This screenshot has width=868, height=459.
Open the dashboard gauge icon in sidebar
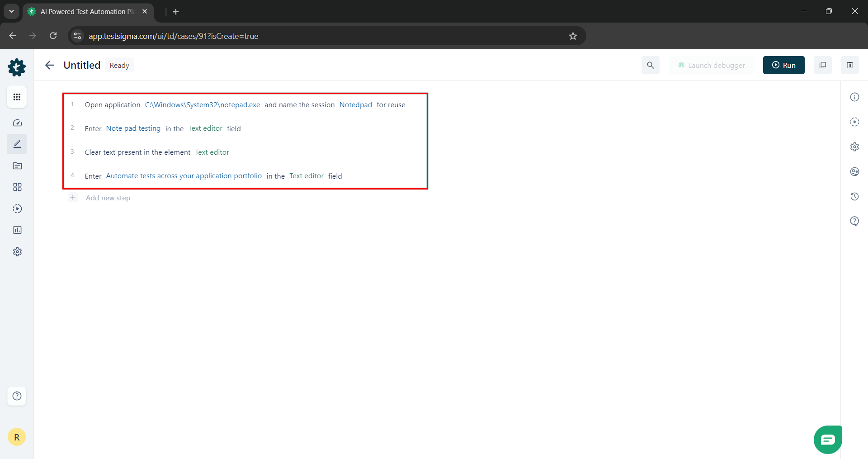(17, 123)
